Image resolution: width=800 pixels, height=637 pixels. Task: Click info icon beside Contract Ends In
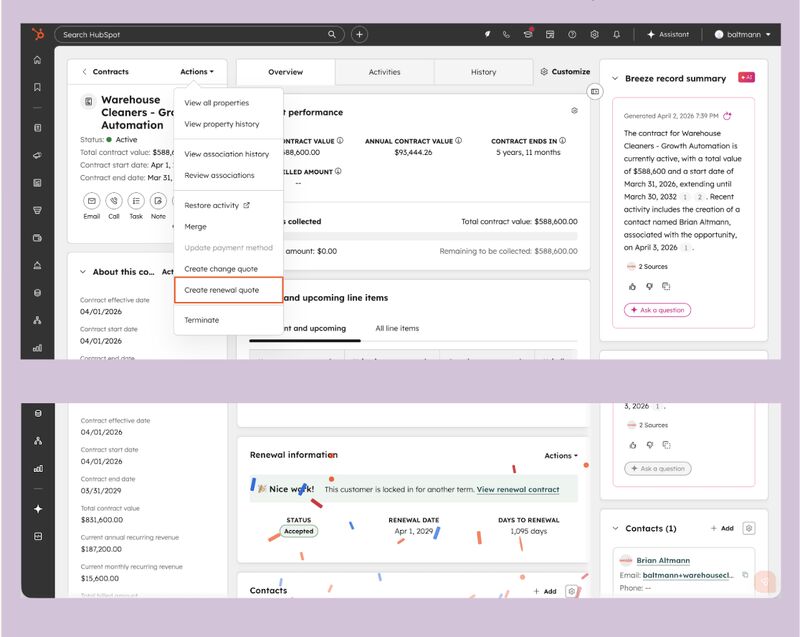562,141
